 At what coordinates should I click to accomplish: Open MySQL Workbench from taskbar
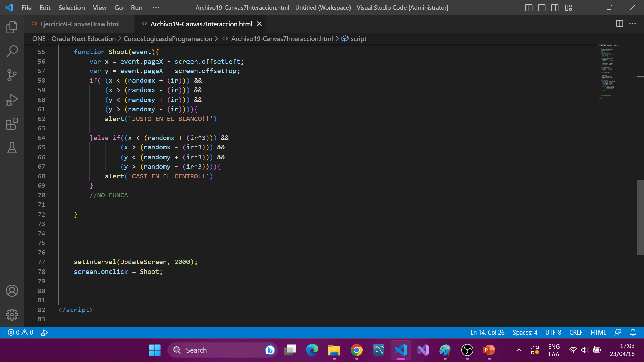pos(379,350)
